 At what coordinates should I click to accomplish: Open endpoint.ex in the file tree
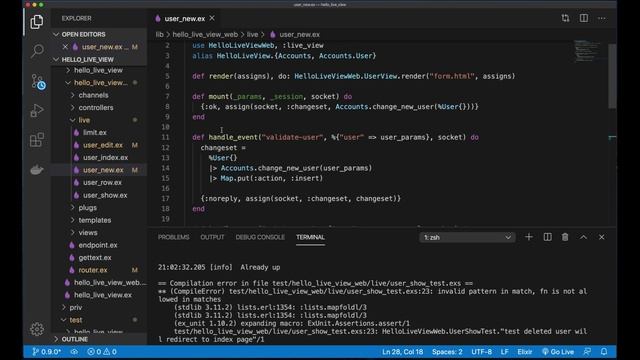click(98, 245)
